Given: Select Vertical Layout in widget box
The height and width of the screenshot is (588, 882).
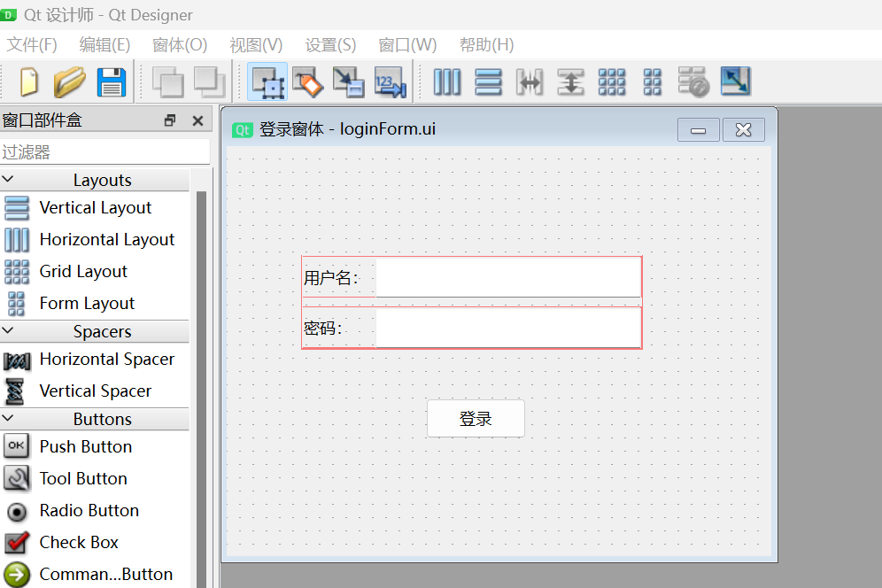Looking at the screenshot, I should tap(95, 207).
